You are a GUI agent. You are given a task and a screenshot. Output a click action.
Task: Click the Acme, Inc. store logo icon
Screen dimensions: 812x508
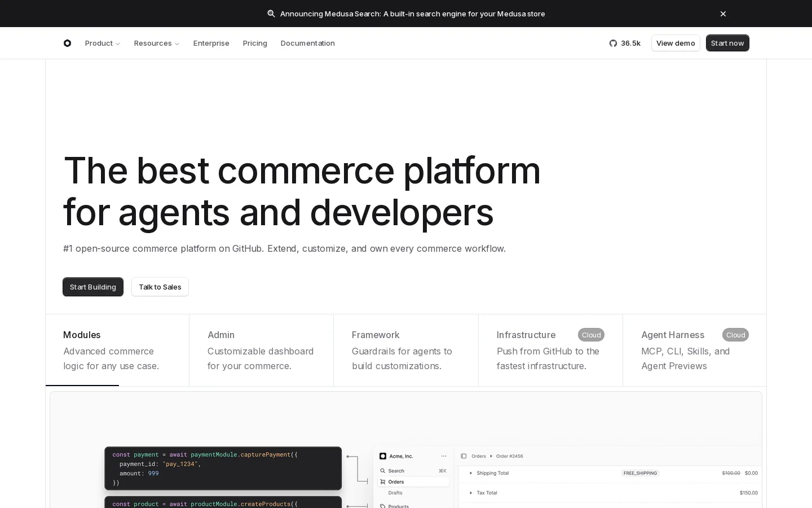coord(383,456)
